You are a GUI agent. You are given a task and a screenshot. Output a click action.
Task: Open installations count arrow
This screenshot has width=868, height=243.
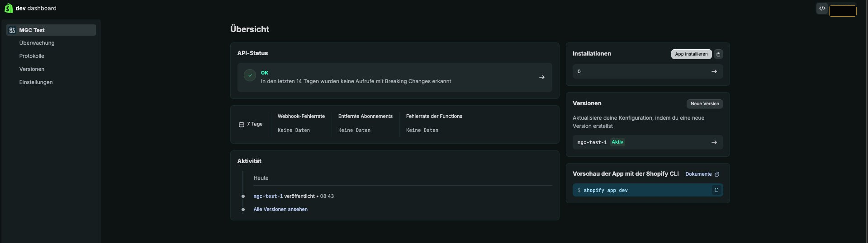714,71
